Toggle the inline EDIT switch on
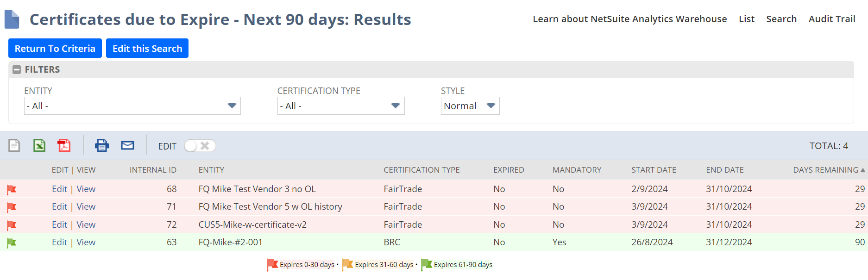Viewport: 868px width, 280px height. [200, 146]
